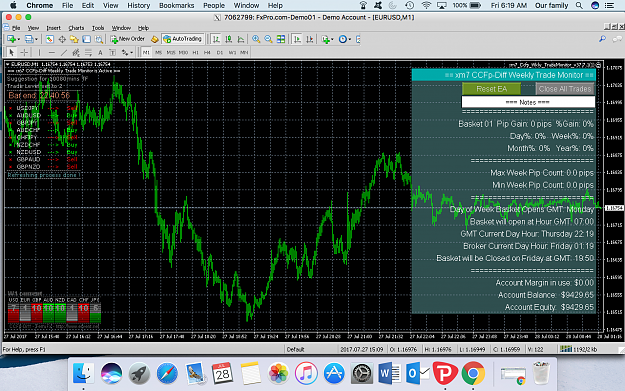Open the Market Watch panel icon
This screenshot has height=391, width=625.
(x=49, y=39)
